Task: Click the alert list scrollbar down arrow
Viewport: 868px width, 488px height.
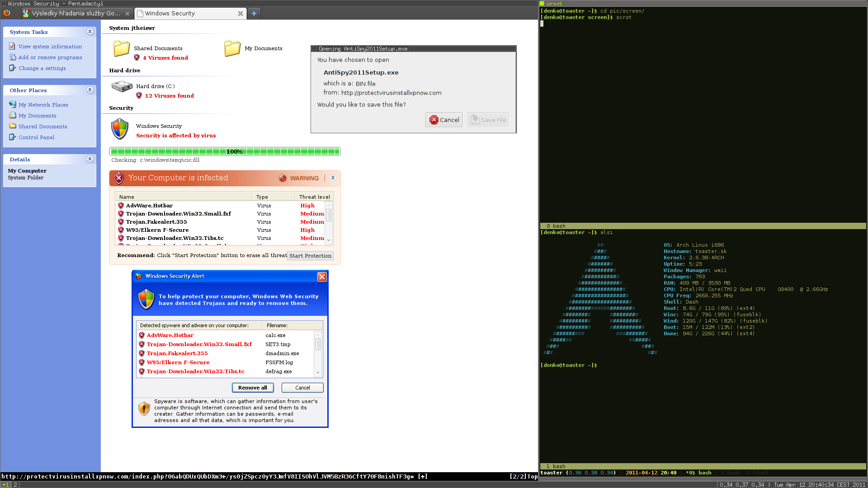Action: coord(318,373)
